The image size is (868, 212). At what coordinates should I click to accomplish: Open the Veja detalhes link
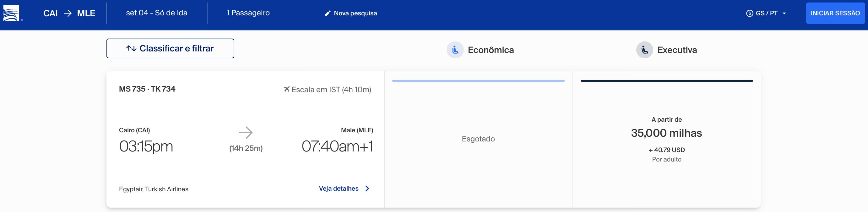coord(339,188)
